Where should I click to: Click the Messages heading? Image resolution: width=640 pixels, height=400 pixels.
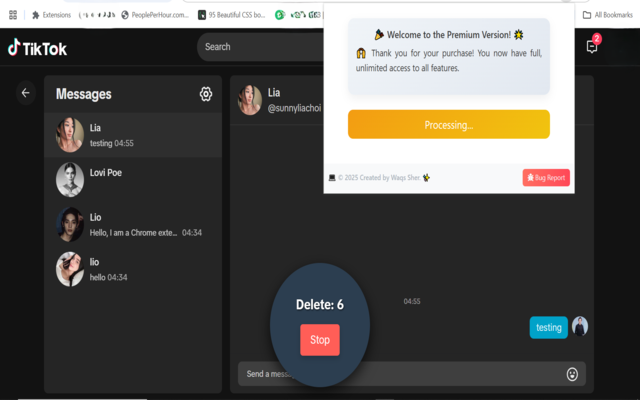[84, 94]
